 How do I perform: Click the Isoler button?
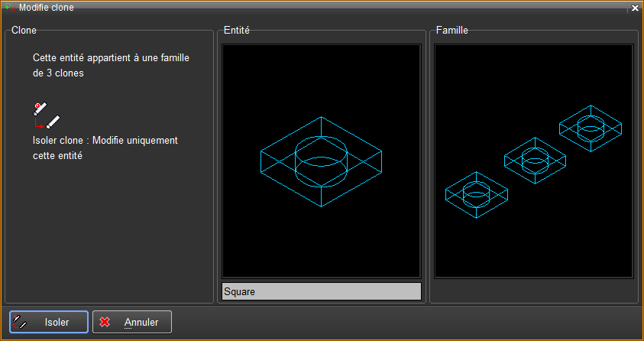click(49, 322)
